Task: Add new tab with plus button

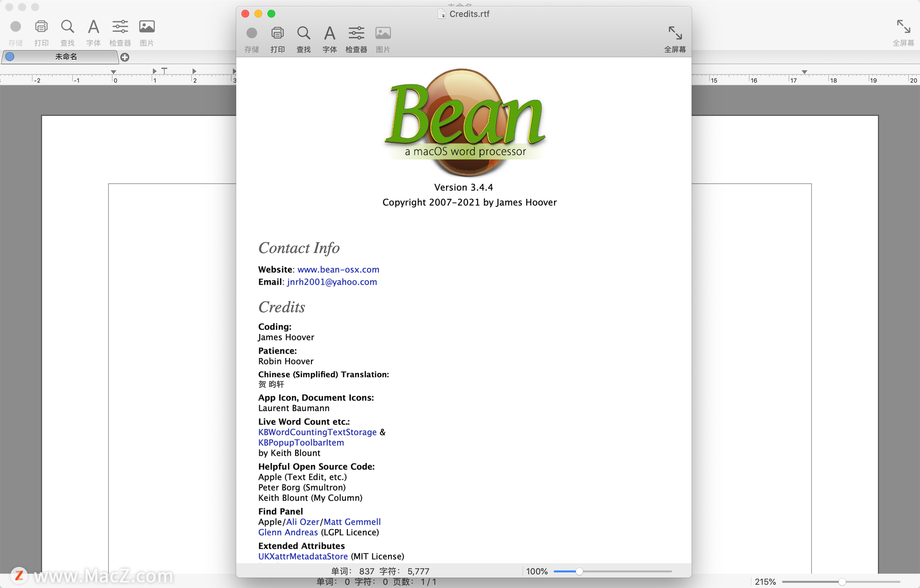Action: pyautogui.click(x=125, y=58)
